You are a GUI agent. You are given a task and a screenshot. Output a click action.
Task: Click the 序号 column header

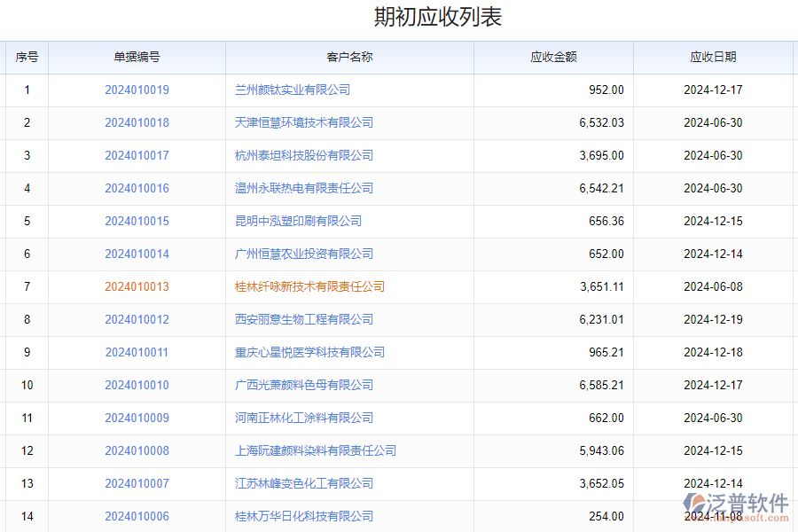point(27,57)
